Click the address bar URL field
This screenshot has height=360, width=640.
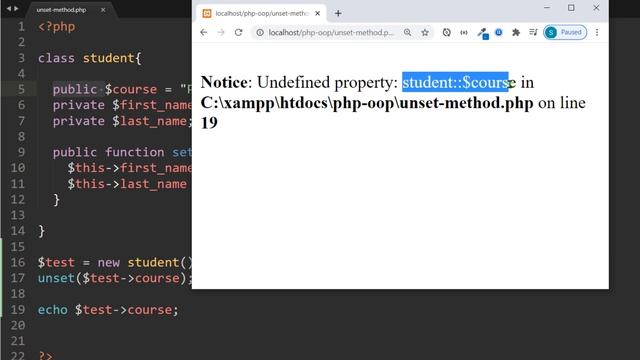coord(331,32)
